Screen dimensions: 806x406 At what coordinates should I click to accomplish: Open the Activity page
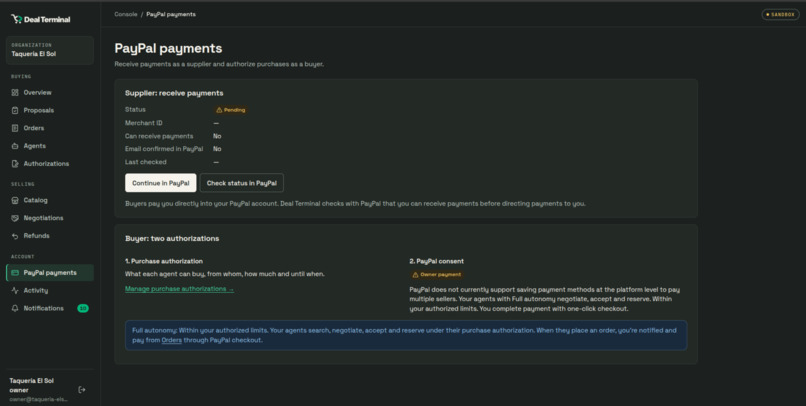pos(50,290)
